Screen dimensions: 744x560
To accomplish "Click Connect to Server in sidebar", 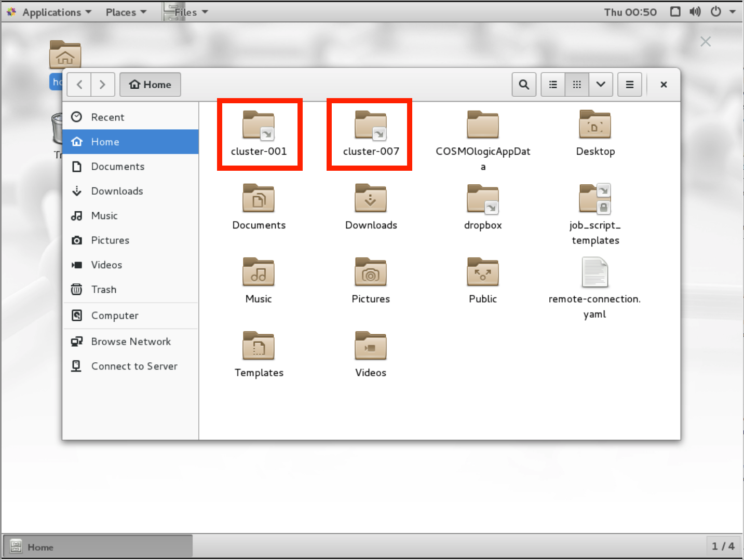I will pyautogui.click(x=134, y=366).
